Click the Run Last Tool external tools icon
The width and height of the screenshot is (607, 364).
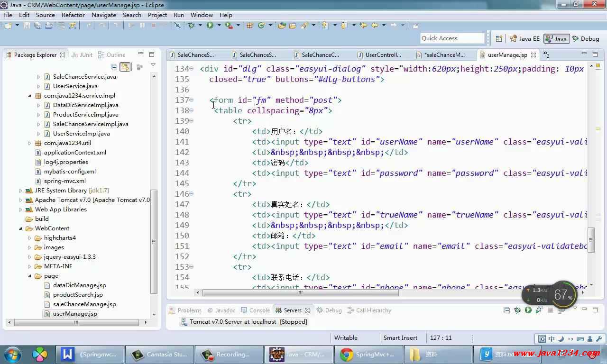pyautogui.click(x=229, y=26)
